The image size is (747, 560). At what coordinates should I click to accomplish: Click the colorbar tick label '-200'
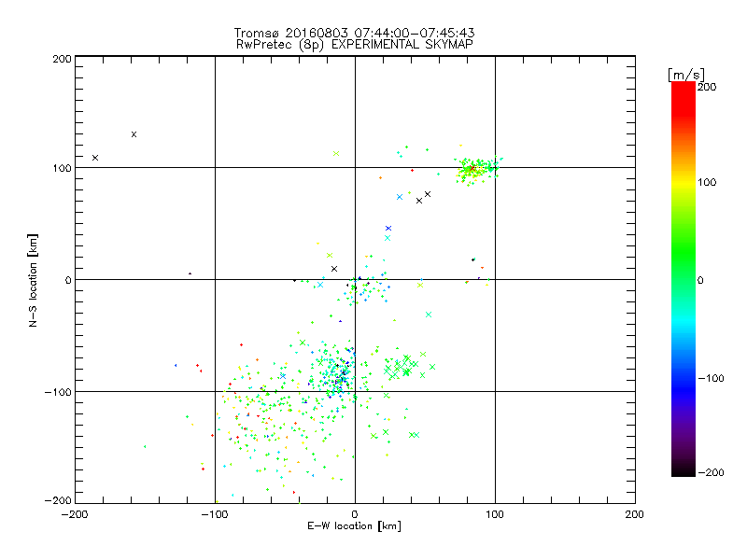click(x=711, y=472)
